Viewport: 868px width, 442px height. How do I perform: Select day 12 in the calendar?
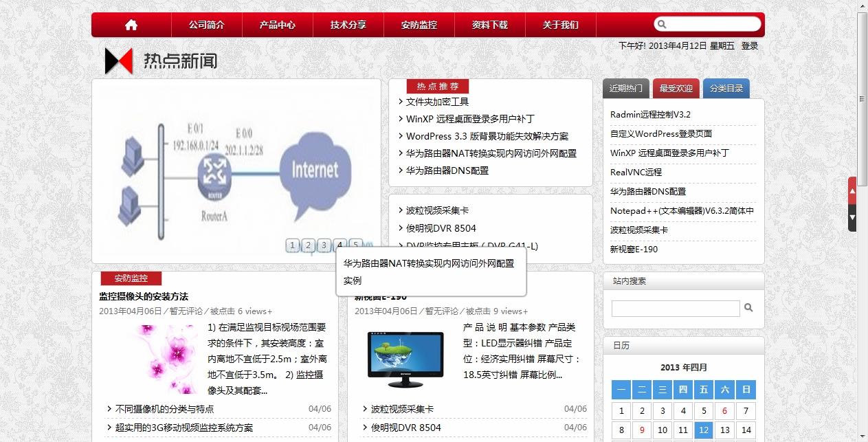click(x=704, y=430)
